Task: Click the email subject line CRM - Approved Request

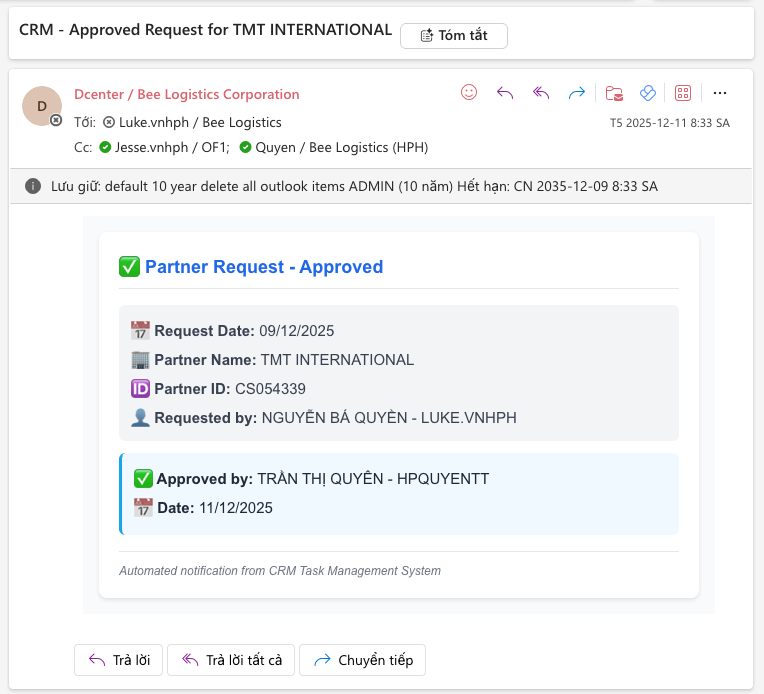Action: [206, 30]
